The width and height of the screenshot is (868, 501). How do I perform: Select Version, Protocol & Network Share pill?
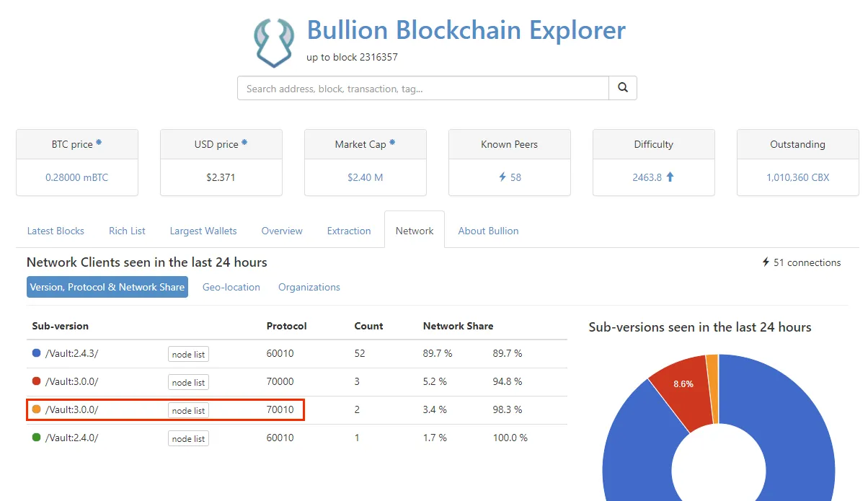pos(107,287)
